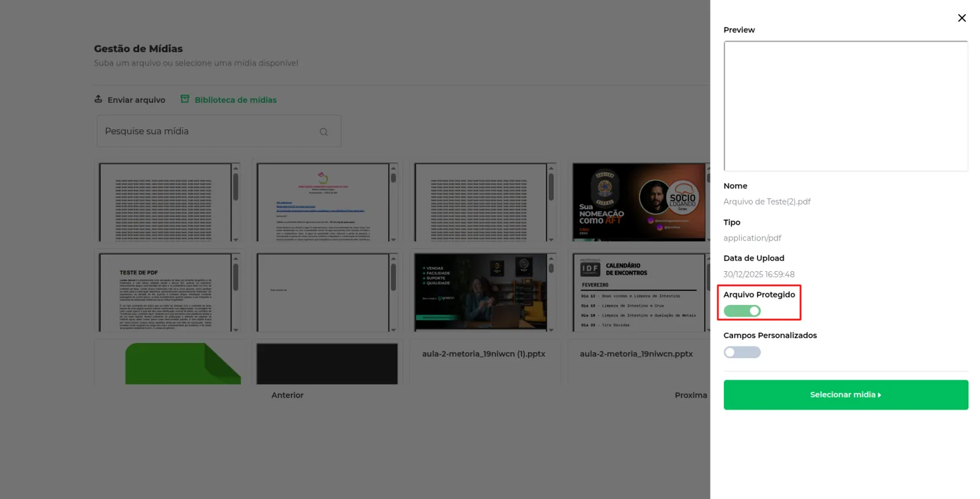The height and width of the screenshot is (499, 980).
Task: Click the magnifier icon in the search box
Action: tap(323, 132)
